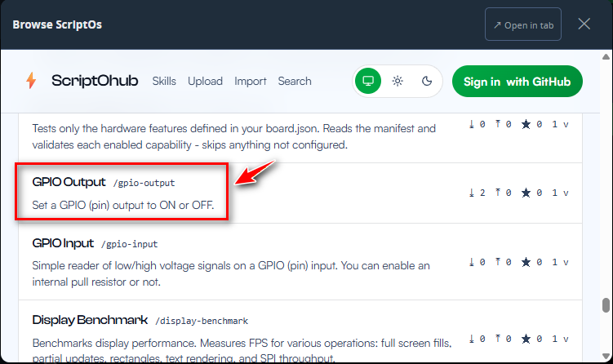This screenshot has width=613, height=364.
Task: Click the download count icon on GPIO Input row
Action: pos(472,262)
